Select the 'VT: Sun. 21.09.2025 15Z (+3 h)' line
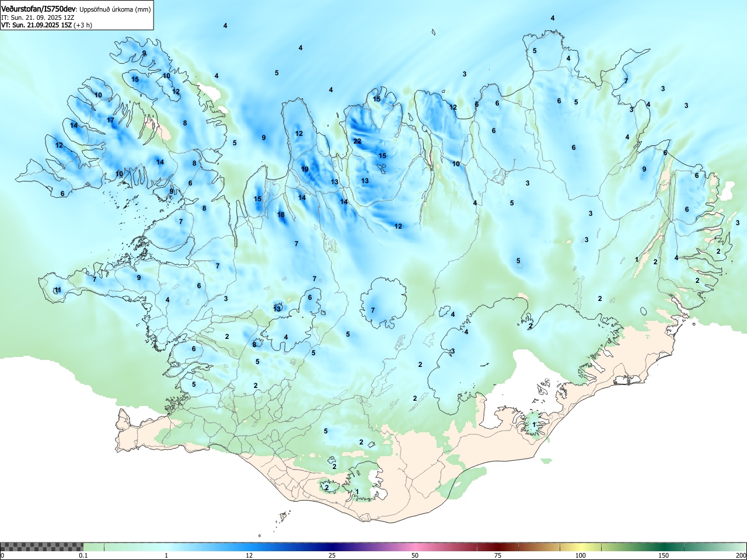This screenshot has width=747, height=560. pos(47,25)
